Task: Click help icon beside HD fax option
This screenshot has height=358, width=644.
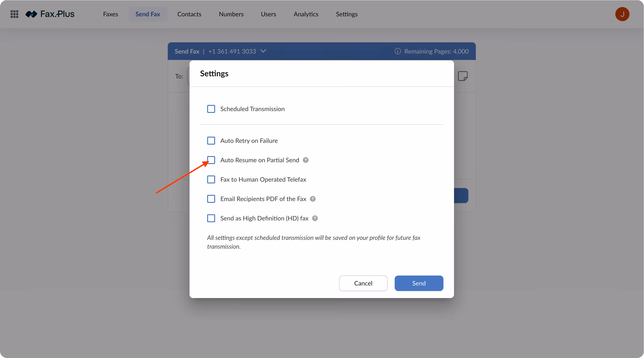Action: [315, 218]
